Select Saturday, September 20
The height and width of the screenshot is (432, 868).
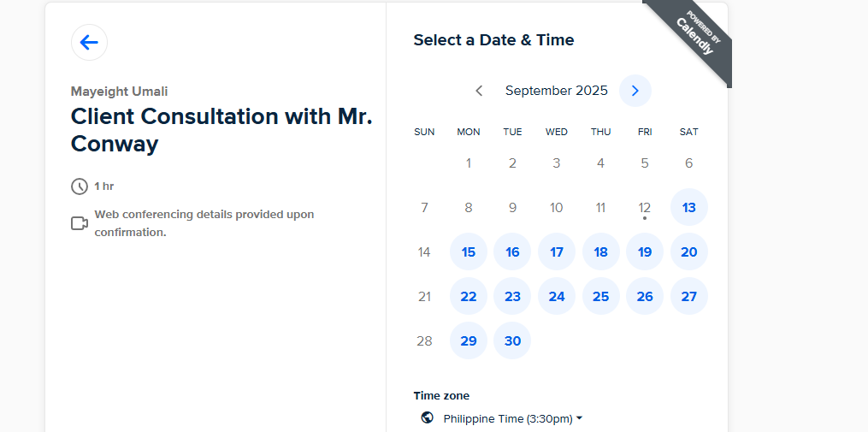(689, 252)
